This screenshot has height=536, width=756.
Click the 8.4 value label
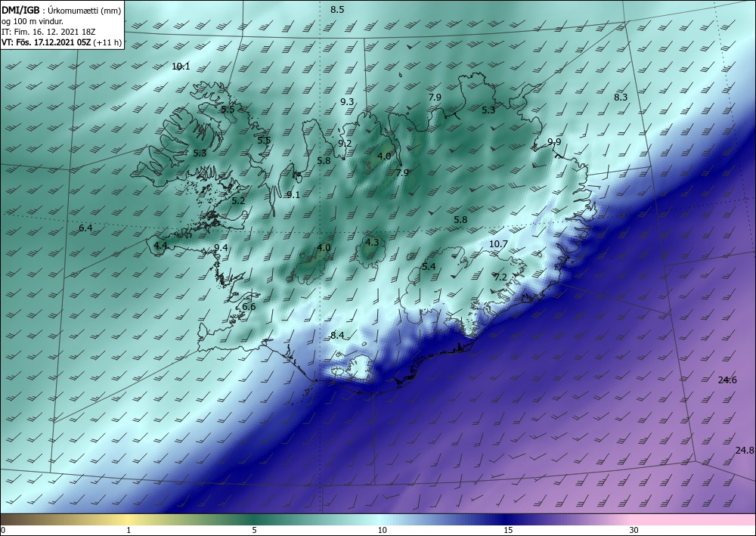point(337,336)
